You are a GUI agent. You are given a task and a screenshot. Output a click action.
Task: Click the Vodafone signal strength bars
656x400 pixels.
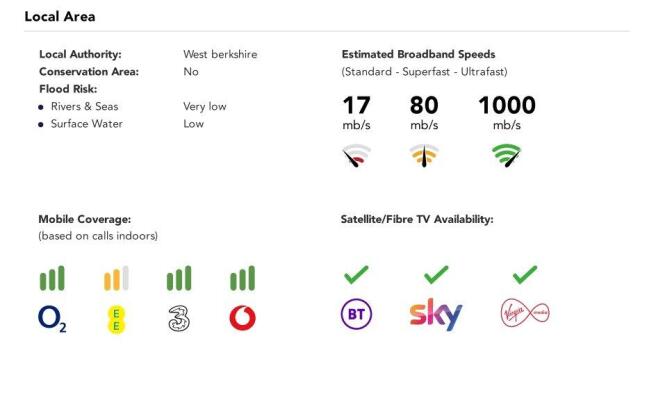[242, 278]
